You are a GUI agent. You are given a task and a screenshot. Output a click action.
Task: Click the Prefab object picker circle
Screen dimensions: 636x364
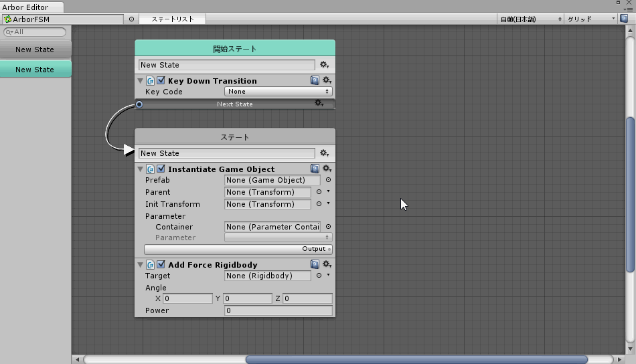[328, 180]
